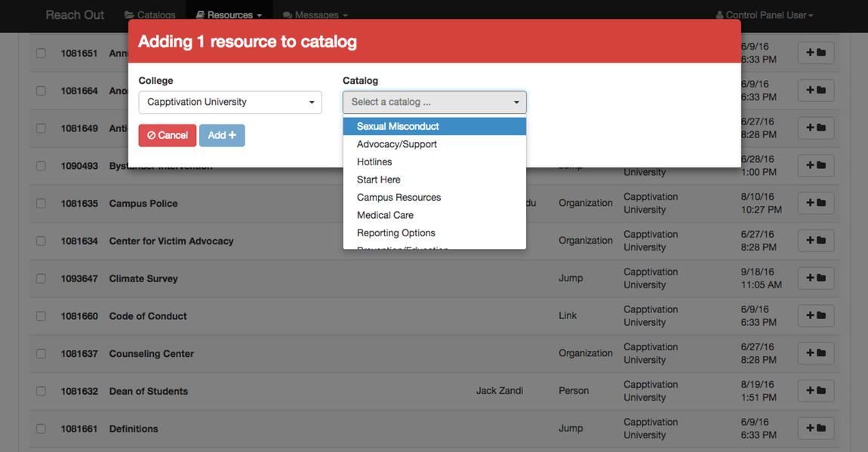Choose Advocacy/Support from catalog list

tap(435, 144)
